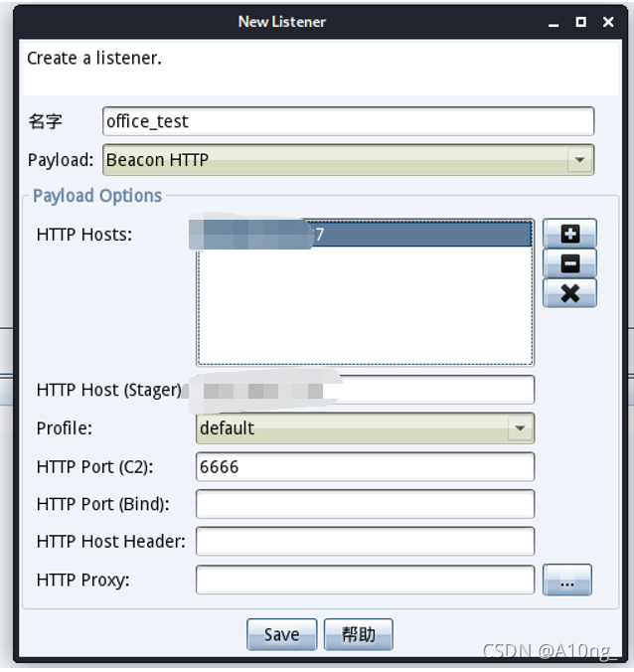
Task: Save the listener configuration
Action: 282,634
